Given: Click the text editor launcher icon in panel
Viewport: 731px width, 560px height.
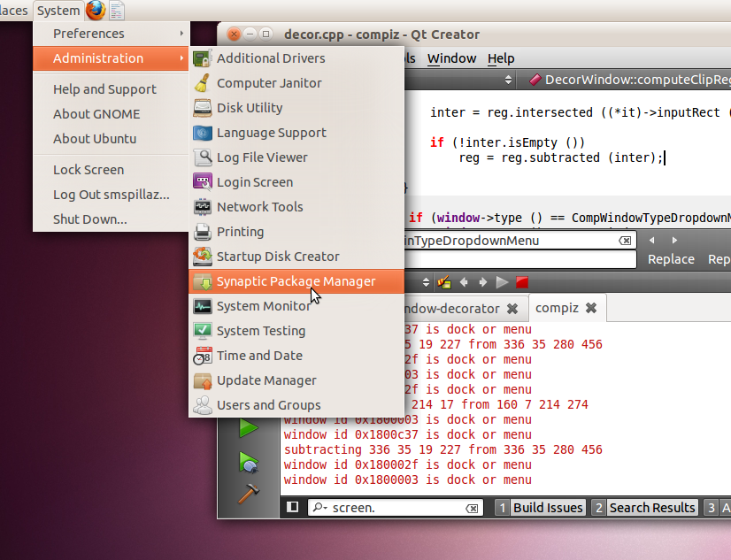Looking at the screenshot, I should [117, 11].
